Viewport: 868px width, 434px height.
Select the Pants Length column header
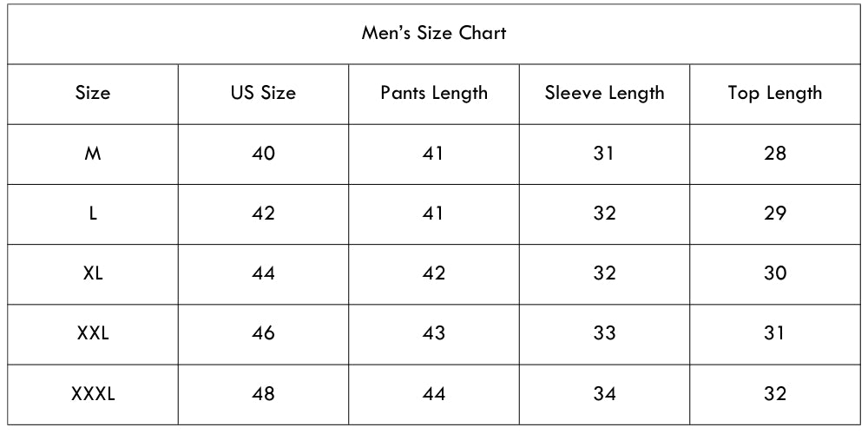point(434,93)
